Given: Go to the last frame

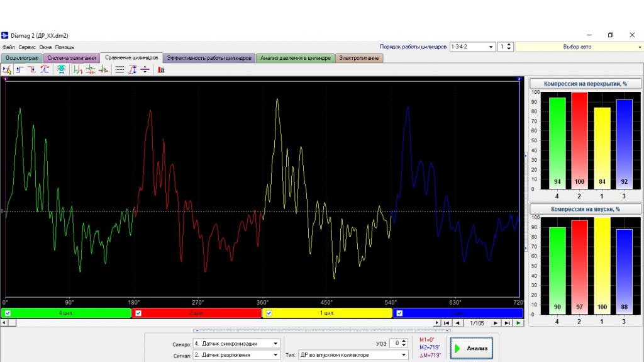Looking at the screenshot, I should [508, 323].
